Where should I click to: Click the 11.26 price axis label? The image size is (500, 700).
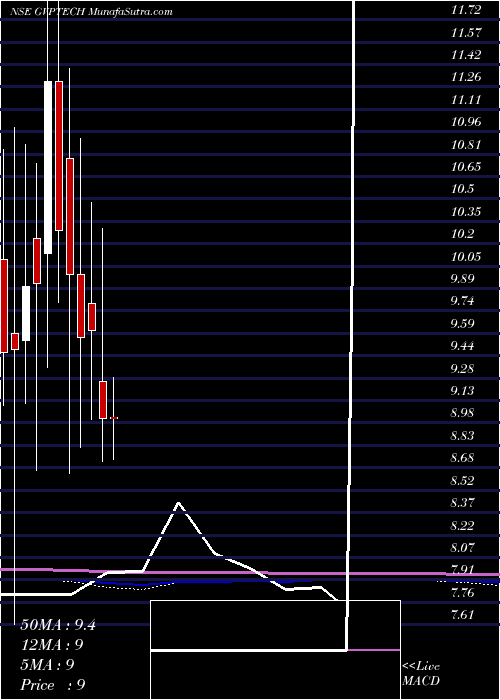(x=466, y=77)
